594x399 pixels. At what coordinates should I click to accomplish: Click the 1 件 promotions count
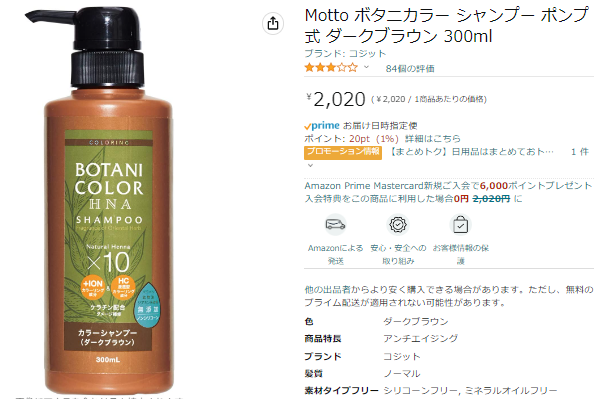click(580, 152)
